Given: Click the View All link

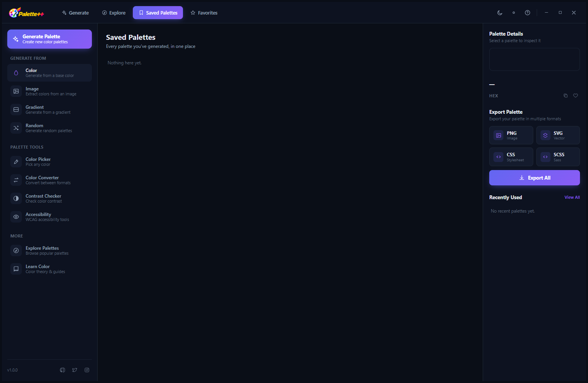Looking at the screenshot, I should [572, 198].
